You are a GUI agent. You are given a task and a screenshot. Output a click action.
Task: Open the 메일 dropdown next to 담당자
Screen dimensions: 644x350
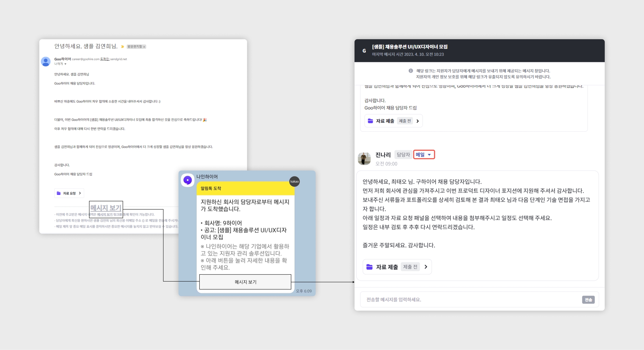(424, 154)
